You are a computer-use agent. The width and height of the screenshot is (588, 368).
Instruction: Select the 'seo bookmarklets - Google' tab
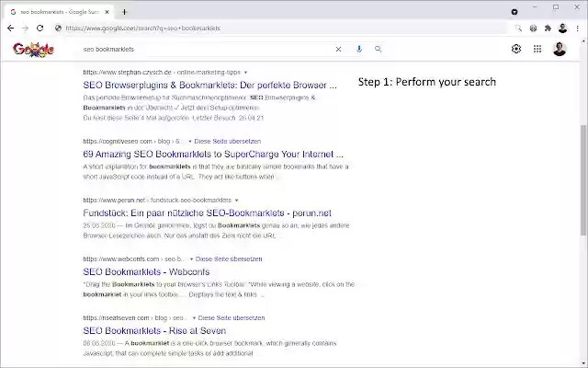tap(59, 12)
